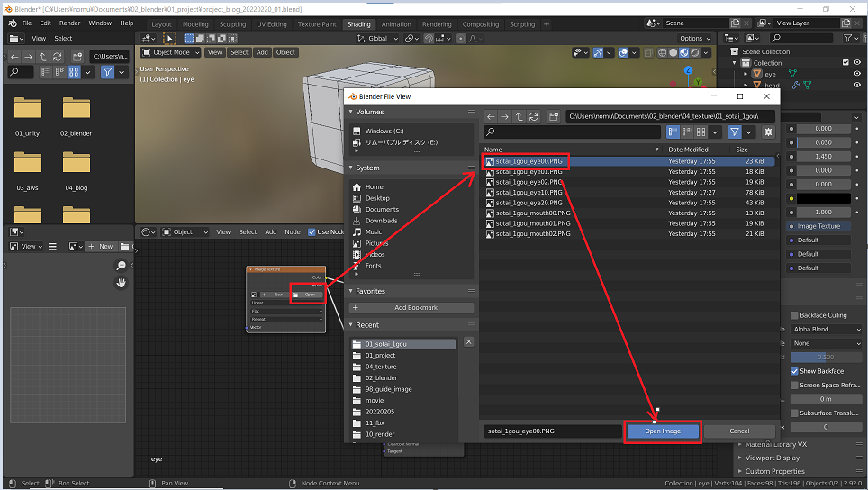Expand the Viewport Display panel
The height and width of the screenshot is (490, 868).
pyautogui.click(x=772, y=458)
